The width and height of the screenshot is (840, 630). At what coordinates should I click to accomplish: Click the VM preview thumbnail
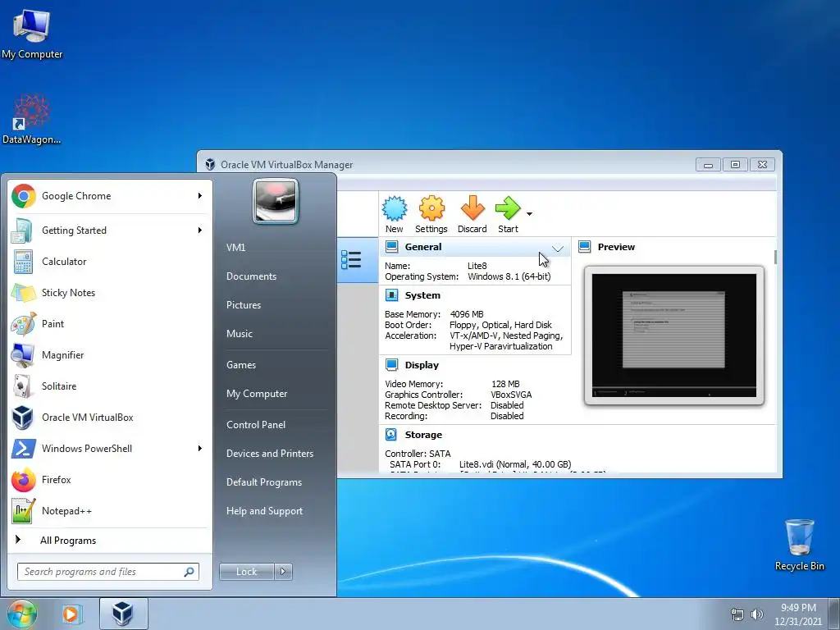click(674, 336)
